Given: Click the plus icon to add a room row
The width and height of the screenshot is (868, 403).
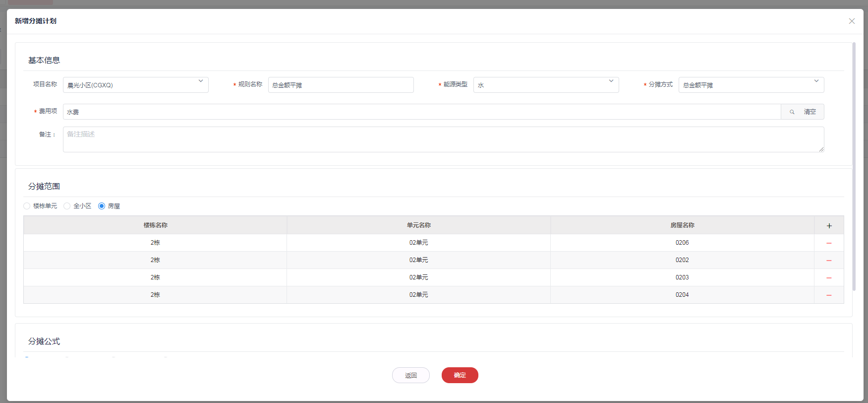Looking at the screenshot, I should pos(829,226).
